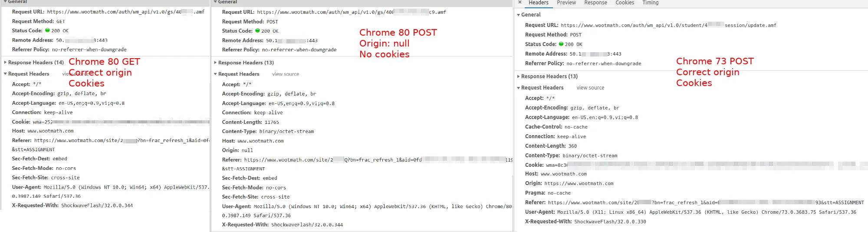Select Host: www.wootmath.com in the left panel
The image size is (868, 232).
coord(43,131)
